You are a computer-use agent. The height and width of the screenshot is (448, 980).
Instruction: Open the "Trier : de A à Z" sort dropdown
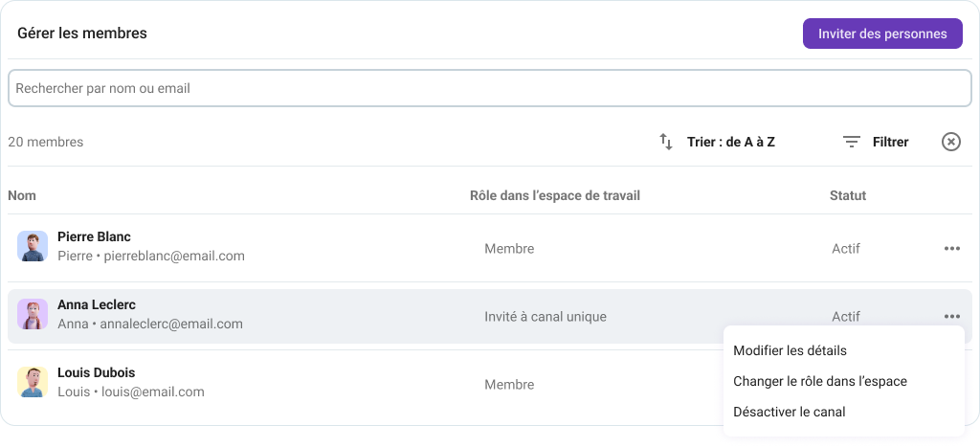click(x=730, y=142)
